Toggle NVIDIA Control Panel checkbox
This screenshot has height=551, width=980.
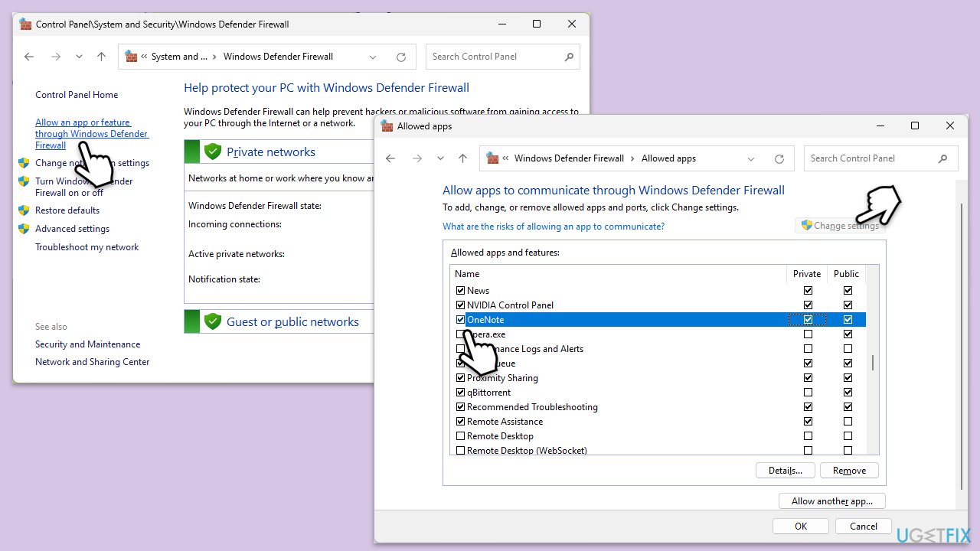pyautogui.click(x=461, y=305)
